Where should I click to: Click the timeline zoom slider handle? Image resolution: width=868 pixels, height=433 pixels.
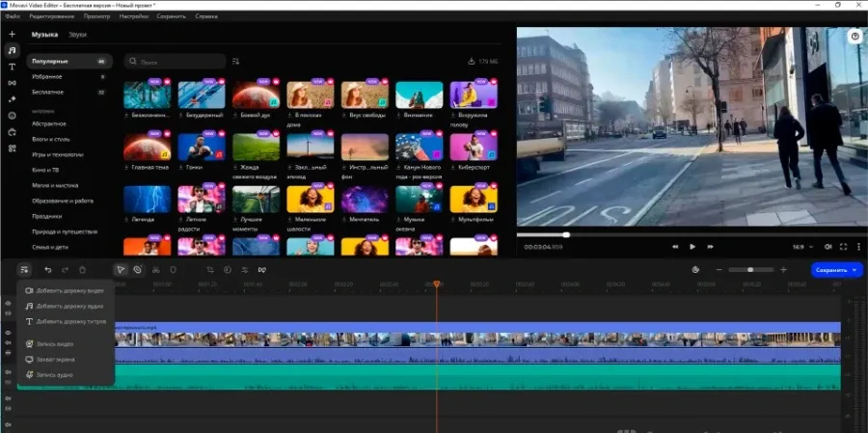[750, 270]
